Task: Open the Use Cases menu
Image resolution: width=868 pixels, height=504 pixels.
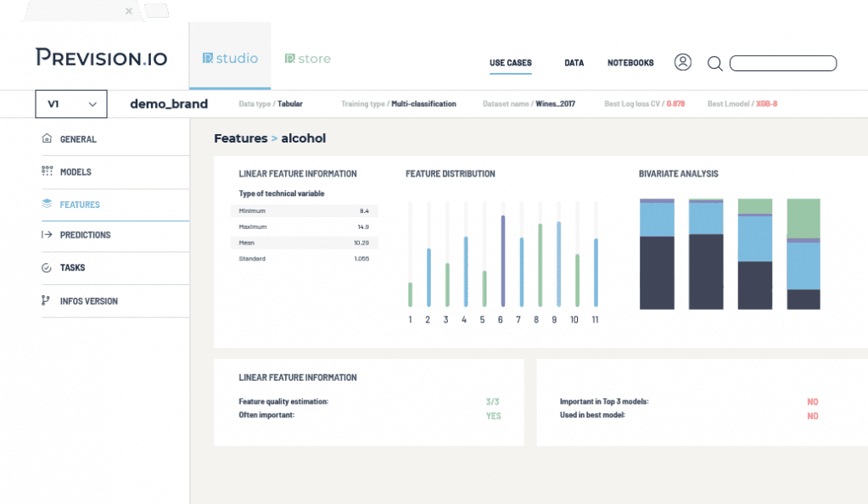Action: pyautogui.click(x=510, y=64)
